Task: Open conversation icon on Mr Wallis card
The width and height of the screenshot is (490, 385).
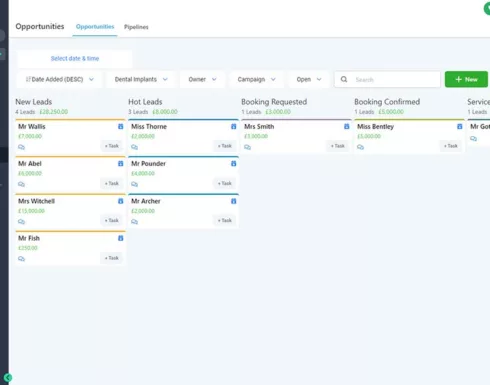Action: (21, 147)
